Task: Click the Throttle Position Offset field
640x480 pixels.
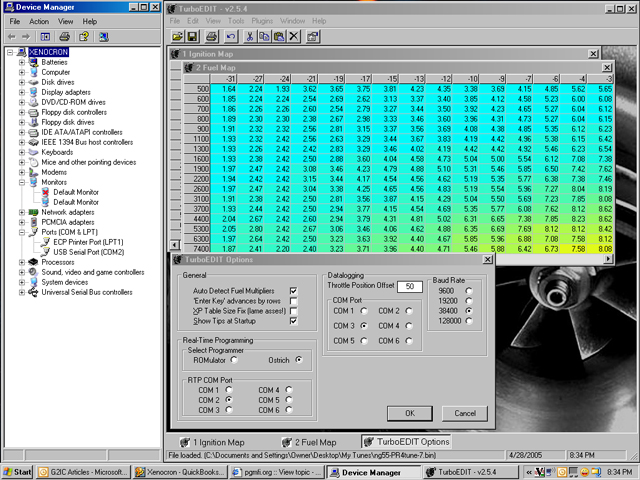Action: [x=410, y=286]
